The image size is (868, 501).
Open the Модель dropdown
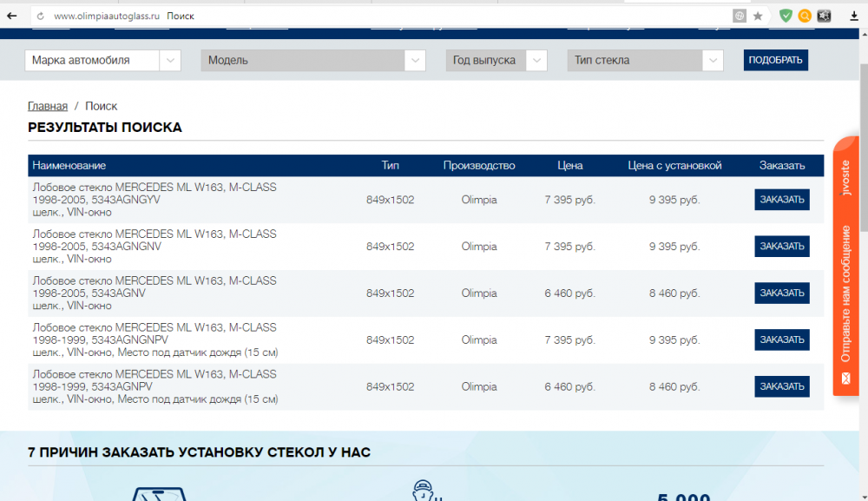[x=312, y=61]
